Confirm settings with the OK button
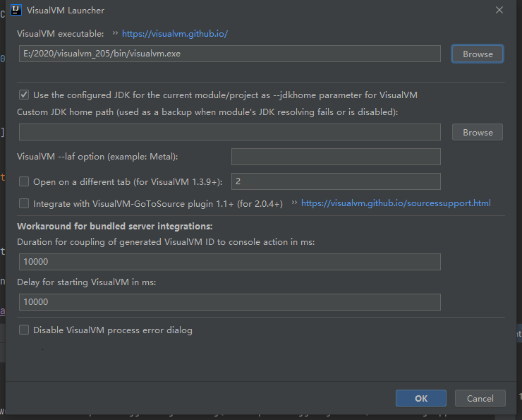This screenshot has height=420, width=522. pyautogui.click(x=421, y=398)
